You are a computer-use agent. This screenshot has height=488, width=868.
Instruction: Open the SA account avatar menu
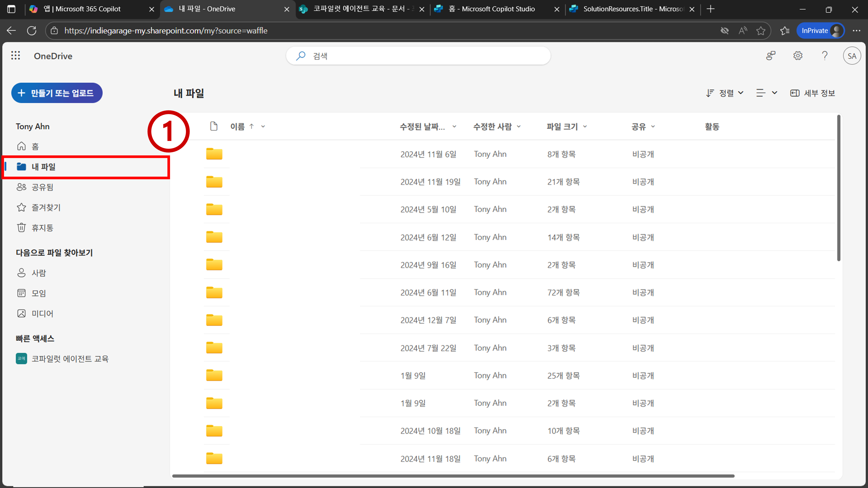tap(852, 56)
